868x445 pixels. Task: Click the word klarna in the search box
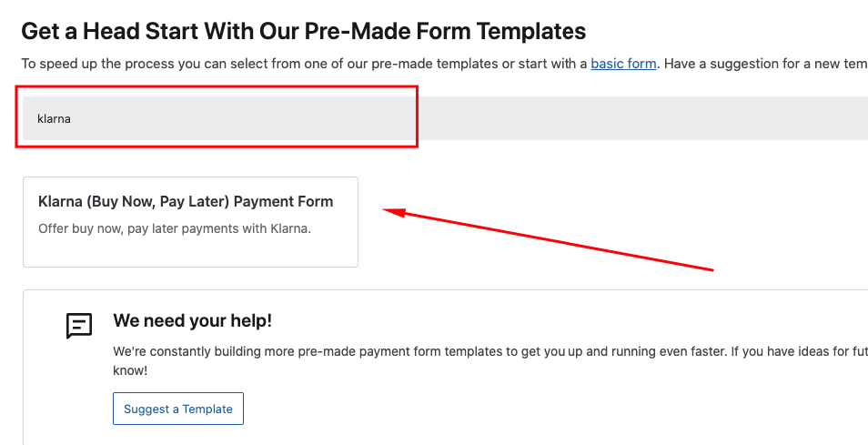pos(54,118)
